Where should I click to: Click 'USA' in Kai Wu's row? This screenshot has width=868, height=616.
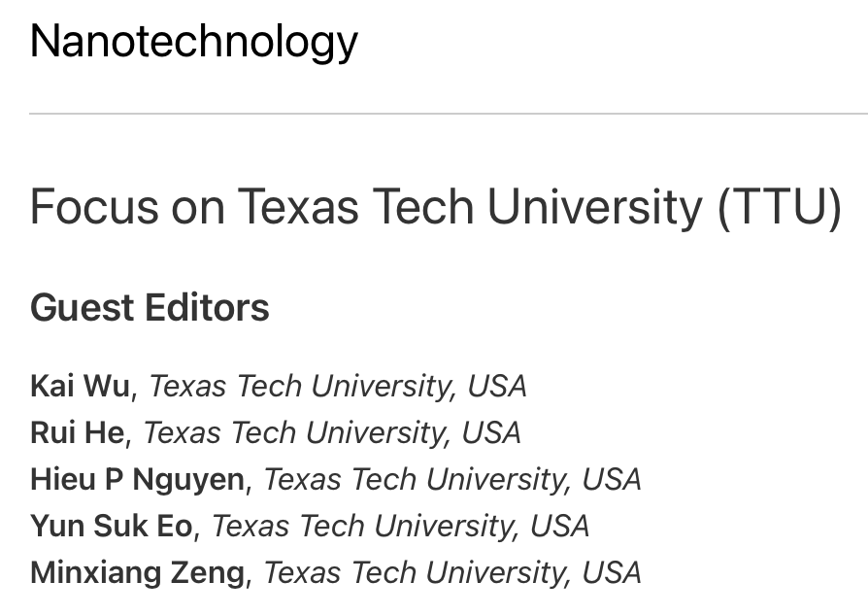[497, 386]
